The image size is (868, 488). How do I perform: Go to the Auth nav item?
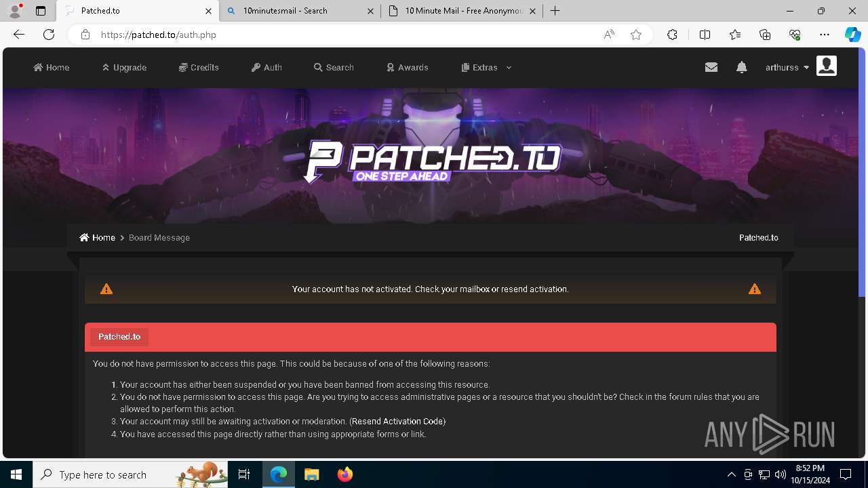point(267,67)
